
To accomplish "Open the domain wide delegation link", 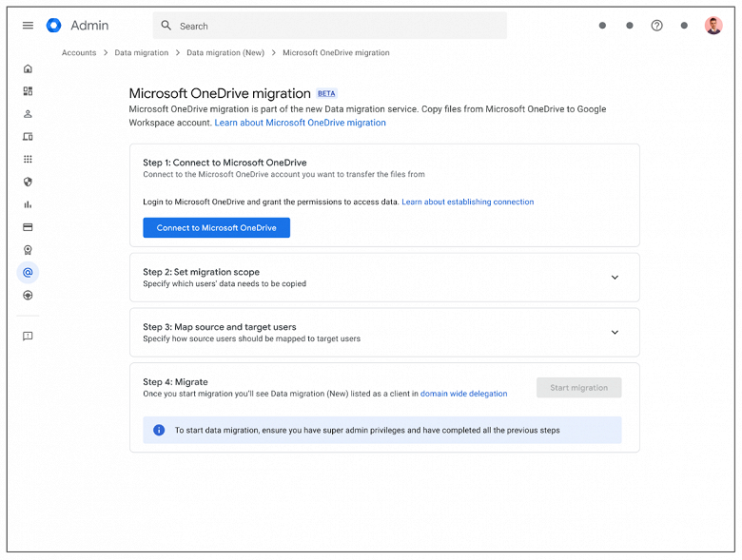I will [x=463, y=394].
